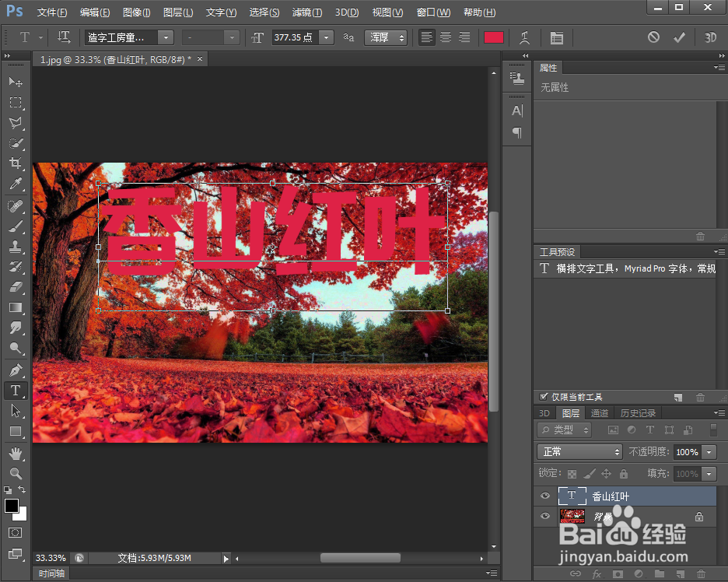728x582 pixels.
Task: Switch to the 3D panel tab
Action: (544, 413)
